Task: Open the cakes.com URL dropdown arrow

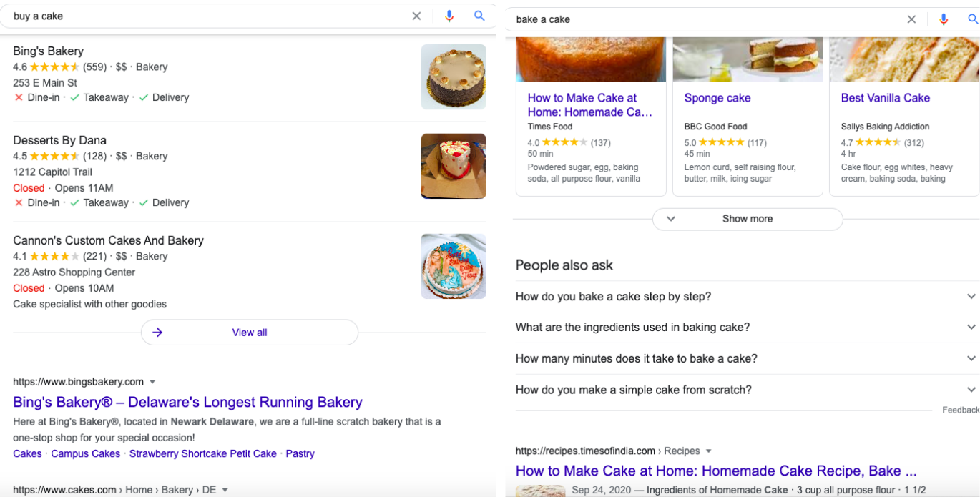Action: point(225,491)
